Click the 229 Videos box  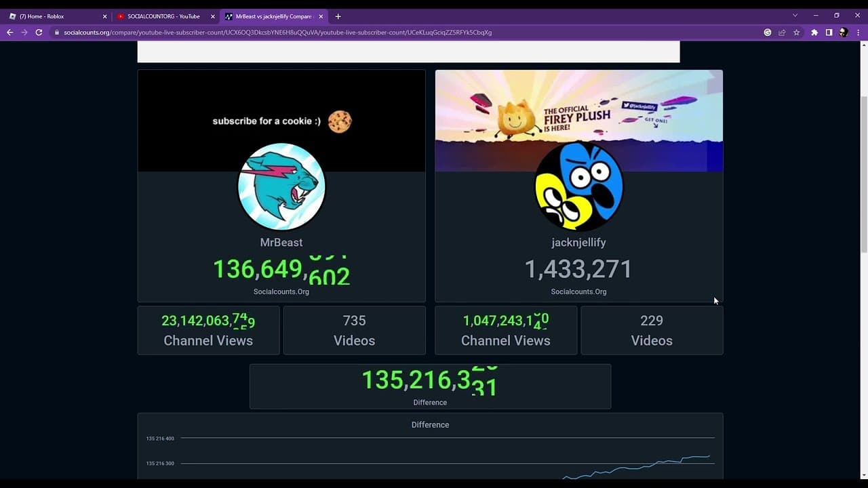[x=652, y=330]
